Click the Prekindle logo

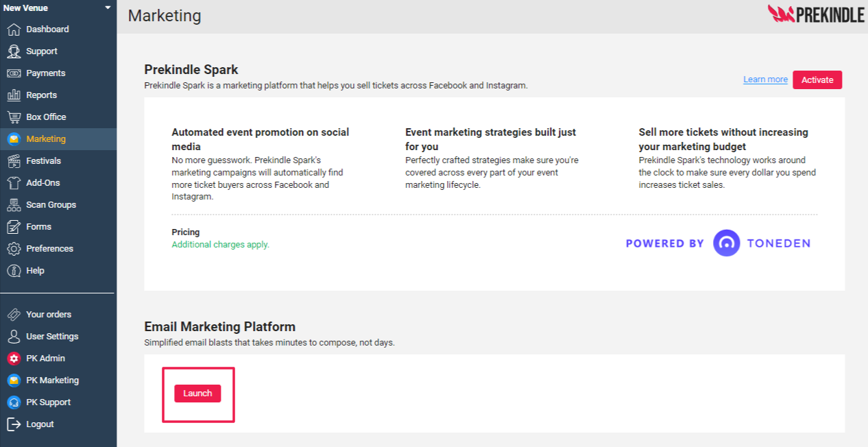816,14
